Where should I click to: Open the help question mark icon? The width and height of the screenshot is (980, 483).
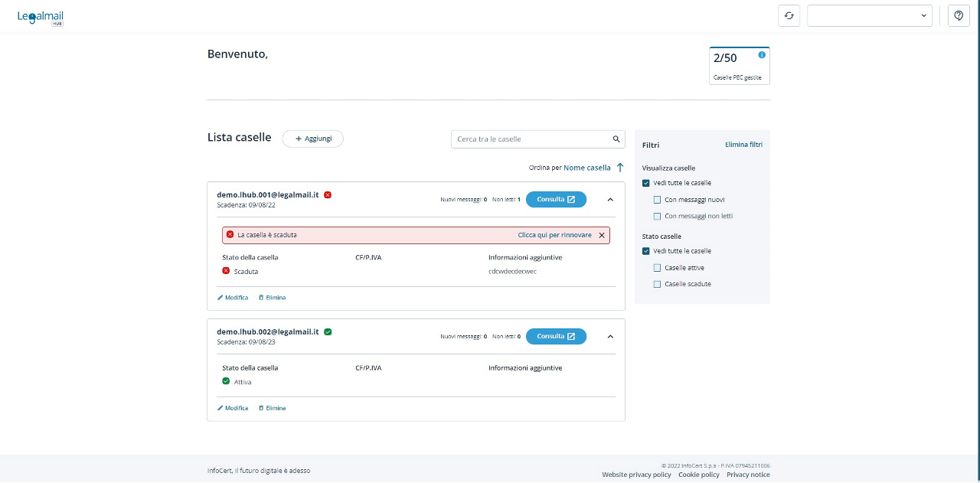959,16
